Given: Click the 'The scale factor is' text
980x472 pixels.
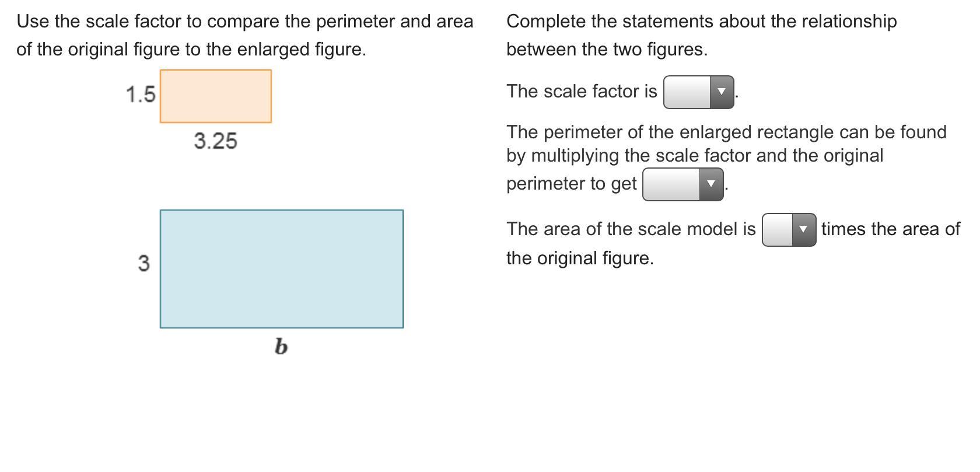Looking at the screenshot, I should pyautogui.click(x=582, y=92).
